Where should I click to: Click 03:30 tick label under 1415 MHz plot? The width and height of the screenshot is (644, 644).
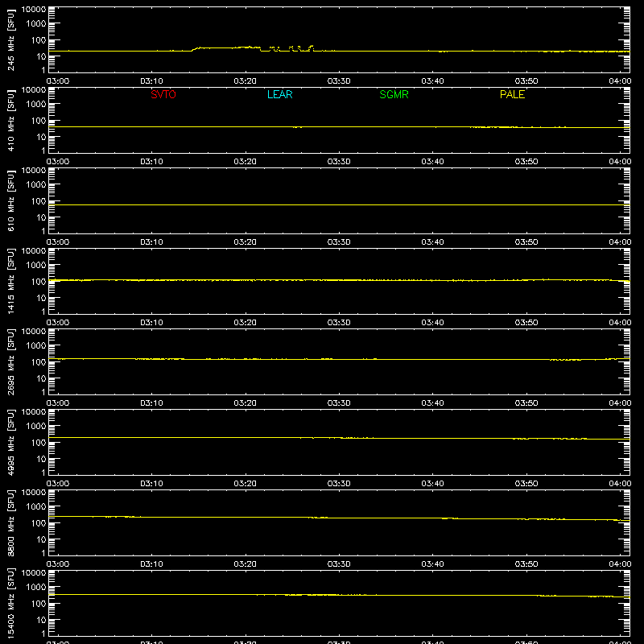(339, 323)
